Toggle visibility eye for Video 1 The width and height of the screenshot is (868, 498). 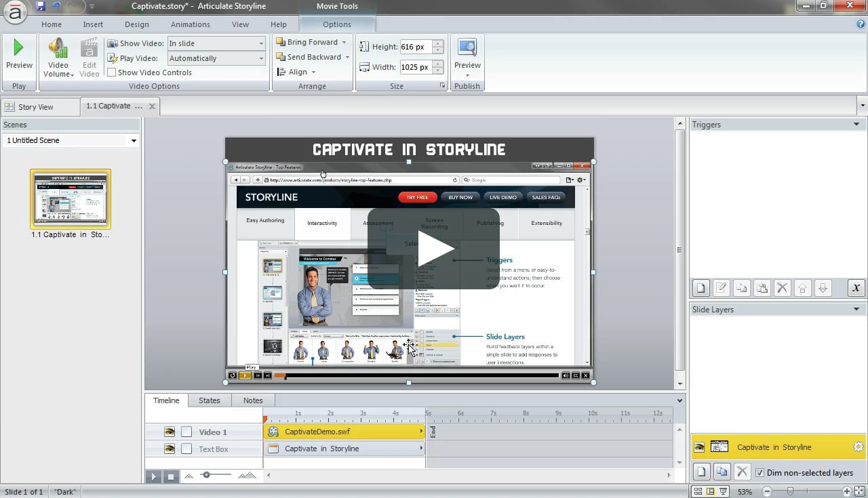[170, 432]
